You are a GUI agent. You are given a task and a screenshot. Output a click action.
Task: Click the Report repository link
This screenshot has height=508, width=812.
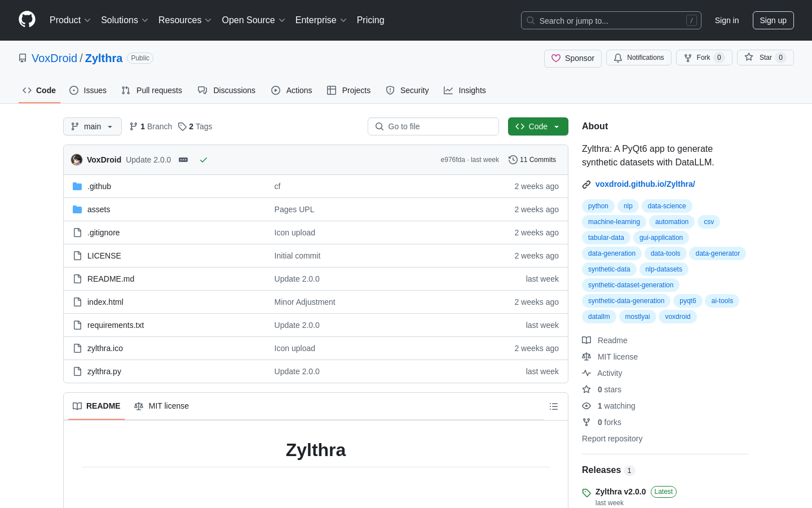pyautogui.click(x=612, y=439)
